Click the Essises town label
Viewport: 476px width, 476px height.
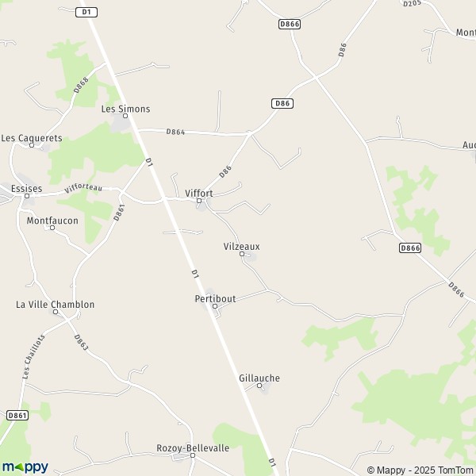[27, 189]
